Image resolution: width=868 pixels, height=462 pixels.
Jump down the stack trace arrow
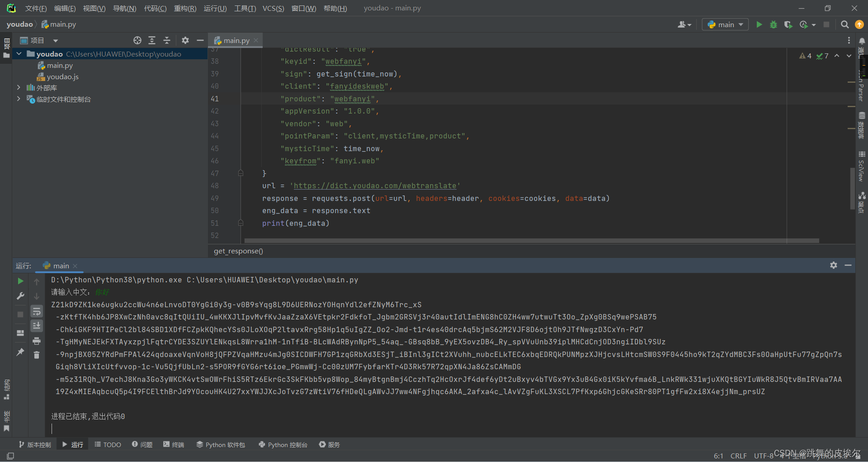coord(37,296)
